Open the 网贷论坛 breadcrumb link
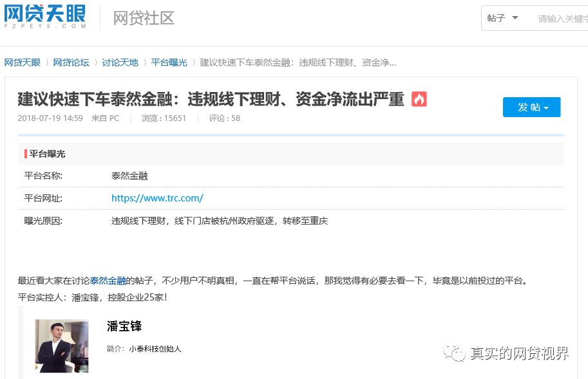The image size is (588, 379). click(x=71, y=62)
